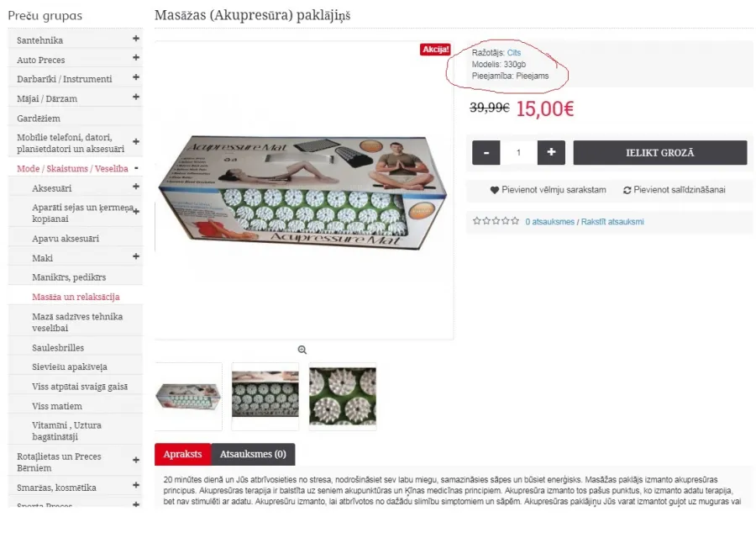
Task: Open the Rakstīt atsauksmi link
Action: [x=612, y=222]
